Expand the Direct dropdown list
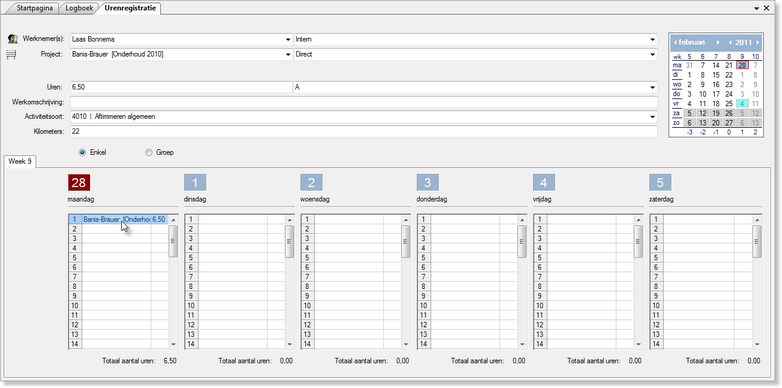The width and height of the screenshot is (782, 388). coord(653,55)
